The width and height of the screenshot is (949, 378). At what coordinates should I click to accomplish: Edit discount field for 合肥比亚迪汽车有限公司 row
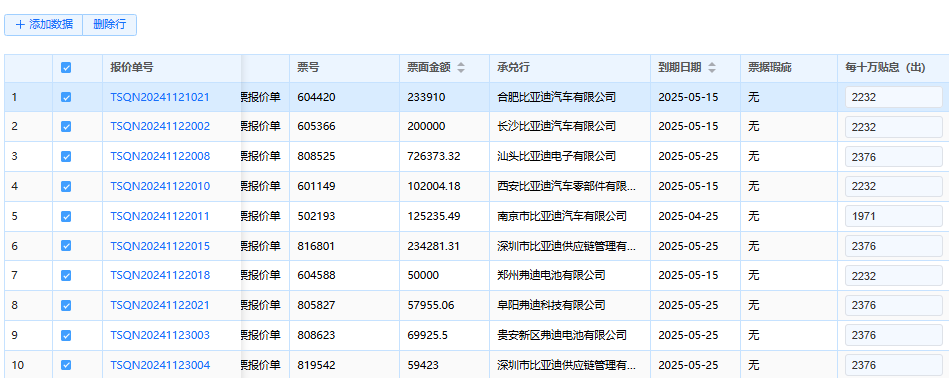[x=894, y=97]
